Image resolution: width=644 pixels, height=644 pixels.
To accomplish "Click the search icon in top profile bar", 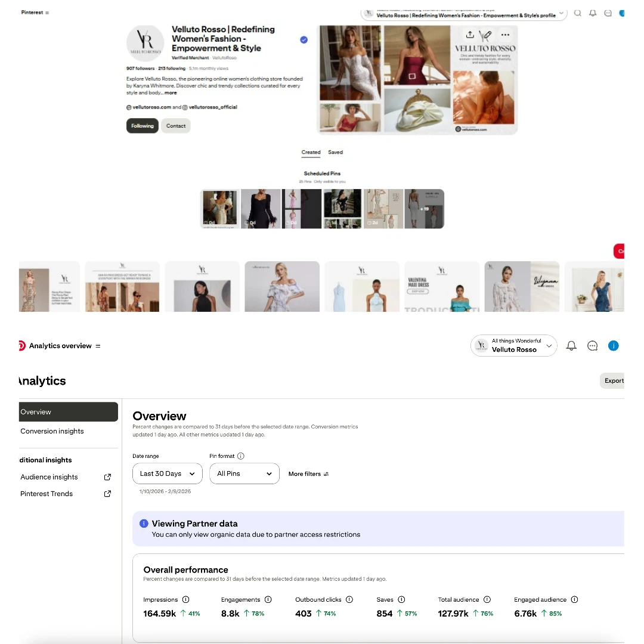I will point(577,13).
